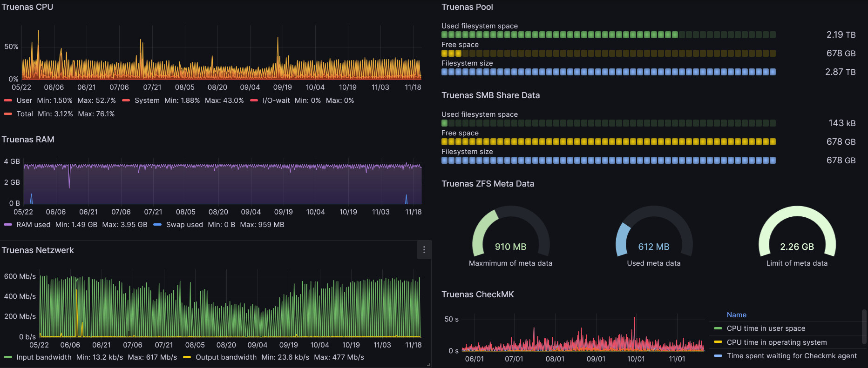Open the Truenas Netzwerk panel three-dot menu
This screenshot has width=868, height=368.
424,250
